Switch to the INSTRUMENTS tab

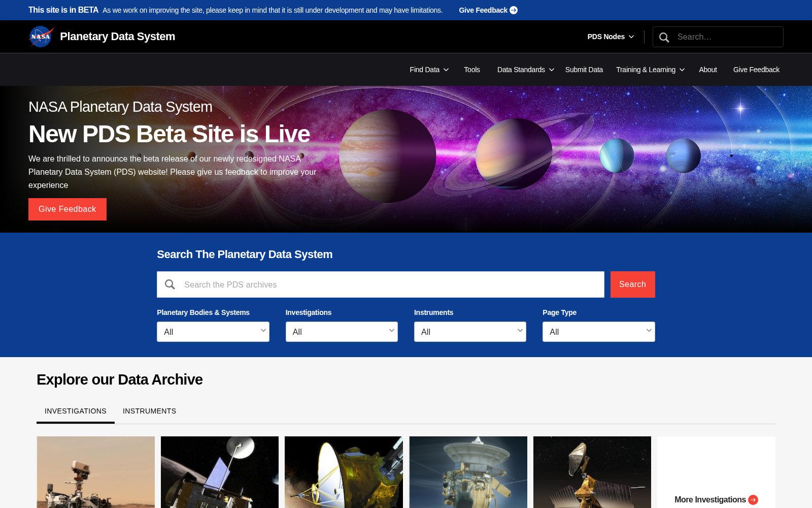click(150, 411)
